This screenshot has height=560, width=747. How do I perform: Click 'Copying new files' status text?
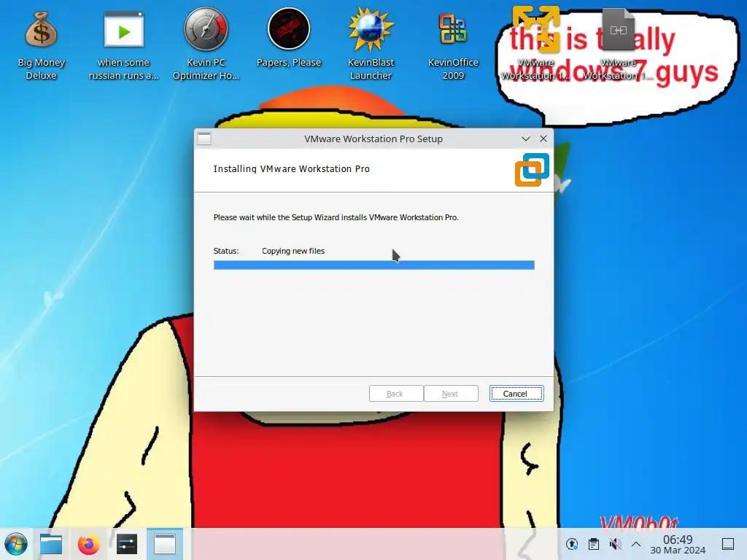pos(293,251)
